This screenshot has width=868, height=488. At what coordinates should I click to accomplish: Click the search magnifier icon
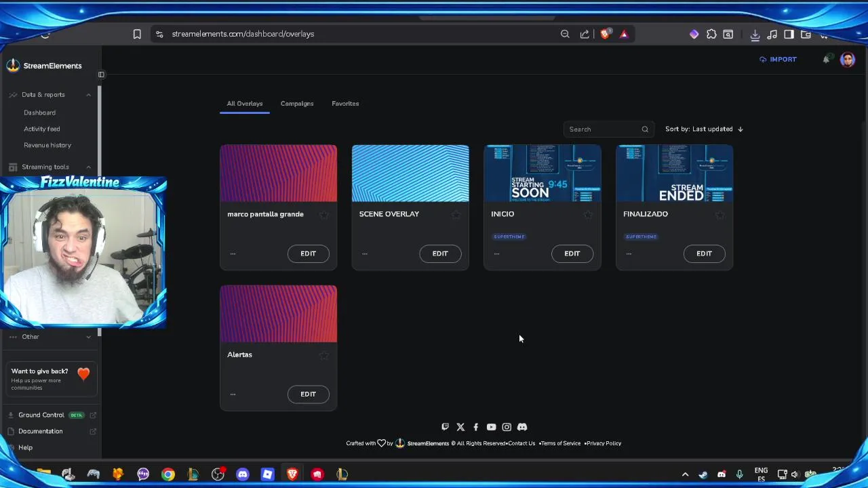645,129
